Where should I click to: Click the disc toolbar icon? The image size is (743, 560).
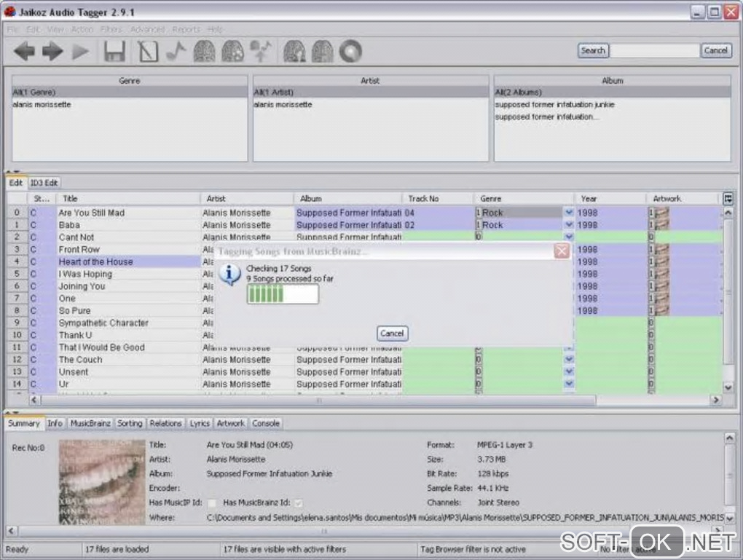(x=350, y=51)
